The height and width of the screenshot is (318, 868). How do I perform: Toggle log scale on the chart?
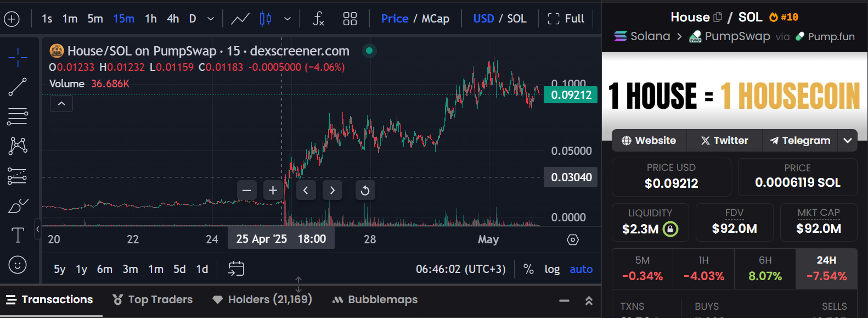[552, 269]
